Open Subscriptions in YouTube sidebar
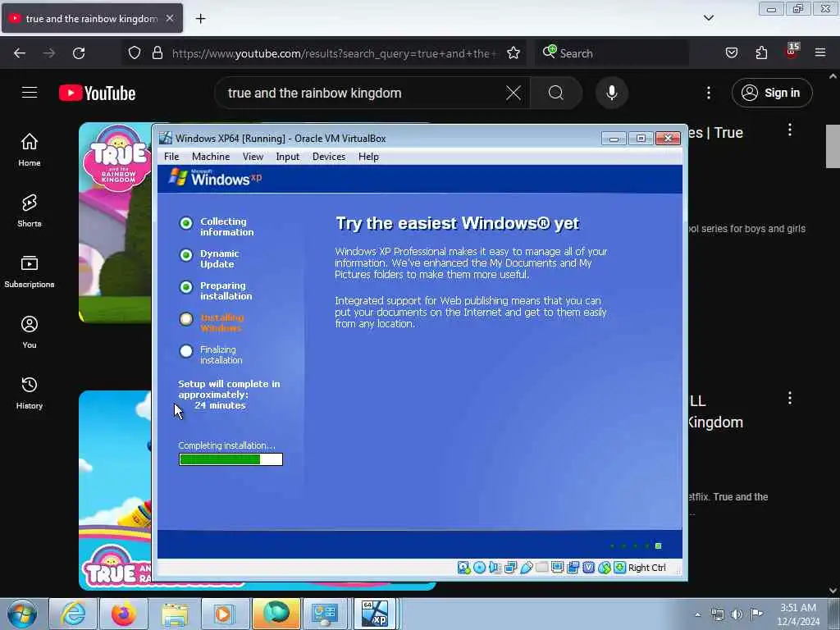This screenshot has height=630, width=840. tap(30, 272)
